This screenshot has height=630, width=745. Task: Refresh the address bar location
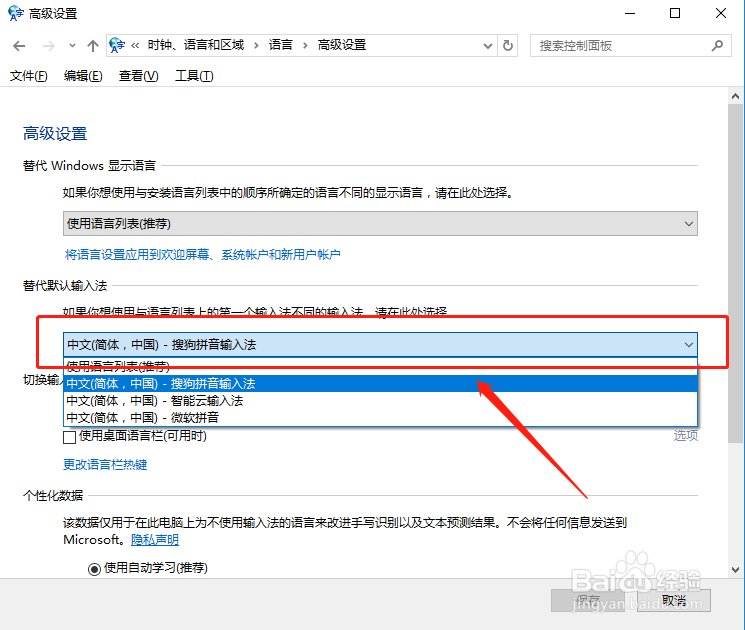[507, 46]
